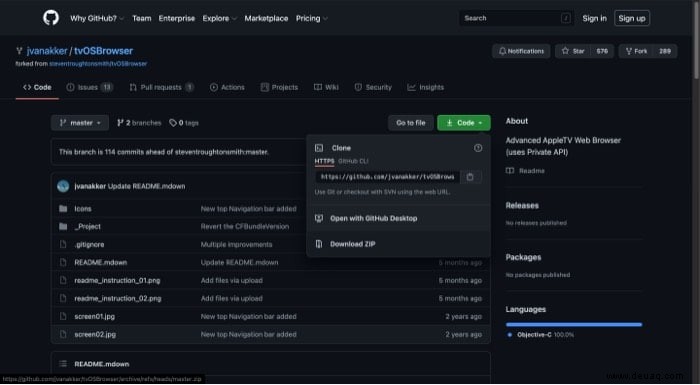The image size is (700, 385).
Task: Expand the Pricing menu
Action: point(312,18)
